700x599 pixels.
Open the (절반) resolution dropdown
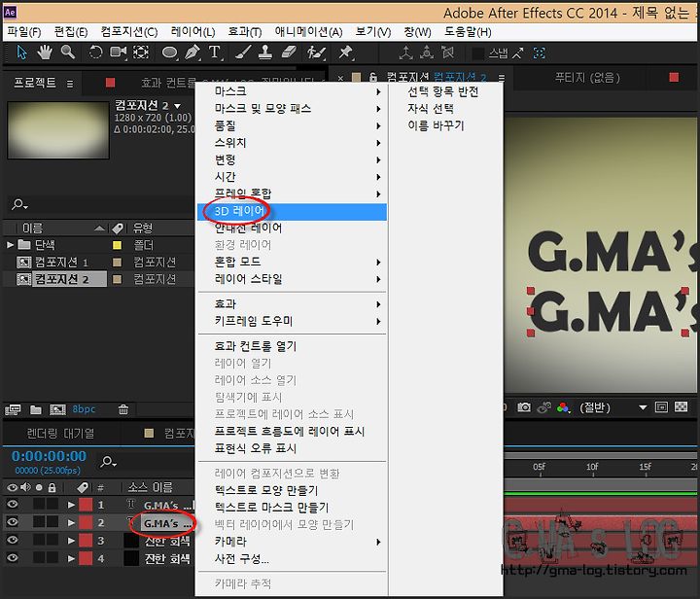tap(613, 407)
